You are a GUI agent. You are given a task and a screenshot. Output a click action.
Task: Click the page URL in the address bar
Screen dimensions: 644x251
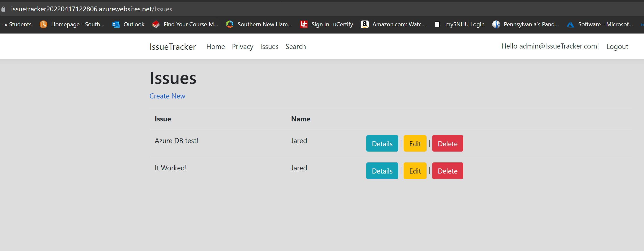pyautogui.click(x=92, y=9)
